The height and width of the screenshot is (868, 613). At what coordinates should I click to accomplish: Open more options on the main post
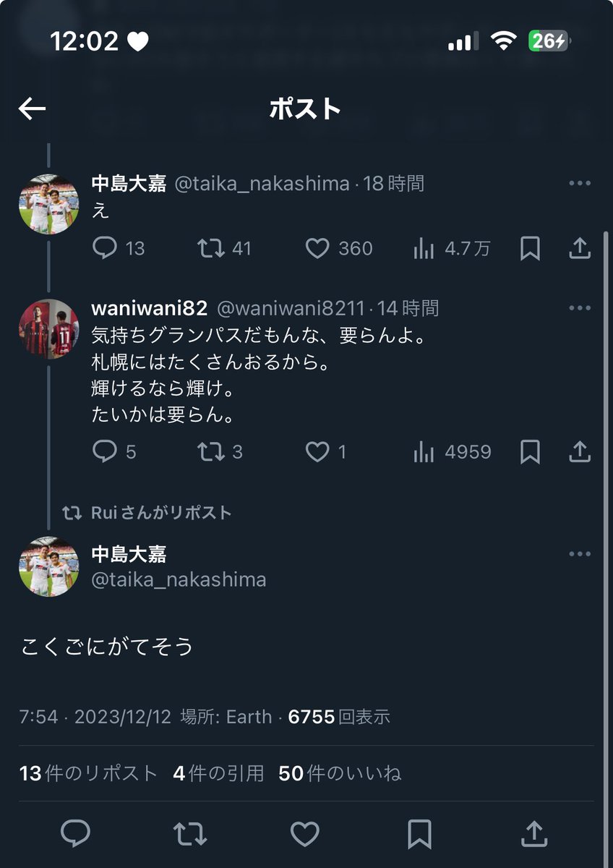tap(580, 555)
